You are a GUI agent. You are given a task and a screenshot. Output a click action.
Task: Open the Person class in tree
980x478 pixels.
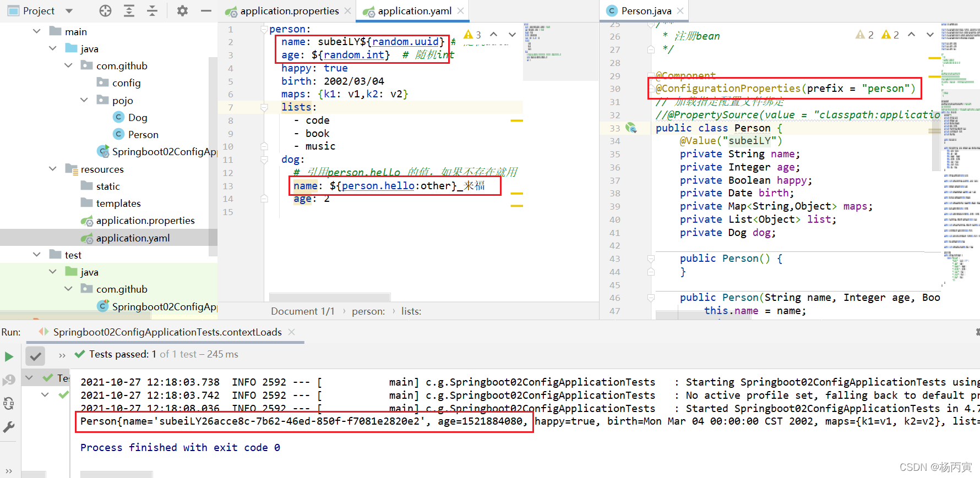(143, 134)
